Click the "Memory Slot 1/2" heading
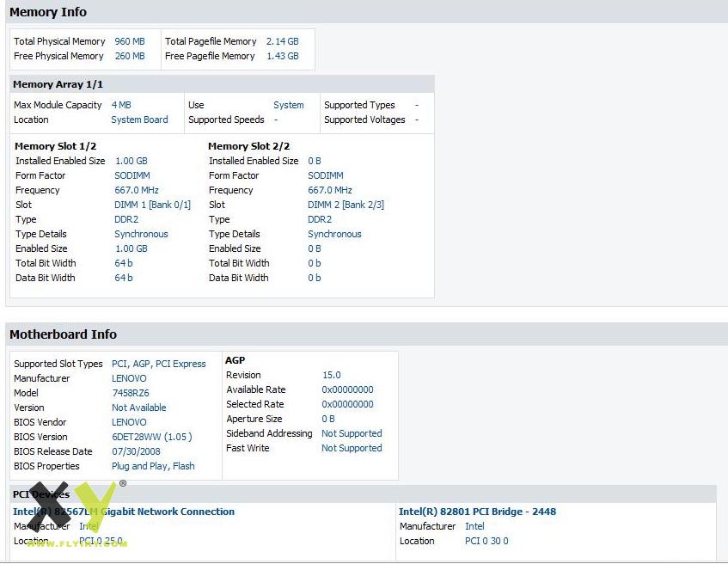This screenshot has width=728, height=564. pos(56,146)
